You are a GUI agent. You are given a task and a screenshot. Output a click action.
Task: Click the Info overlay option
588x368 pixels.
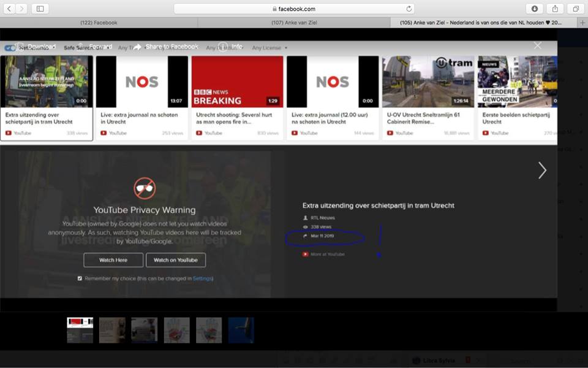click(x=230, y=47)
